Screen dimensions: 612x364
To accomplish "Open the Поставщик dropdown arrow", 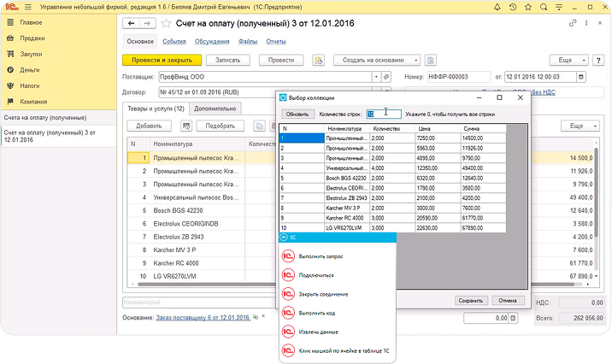I will pos(376,77).
